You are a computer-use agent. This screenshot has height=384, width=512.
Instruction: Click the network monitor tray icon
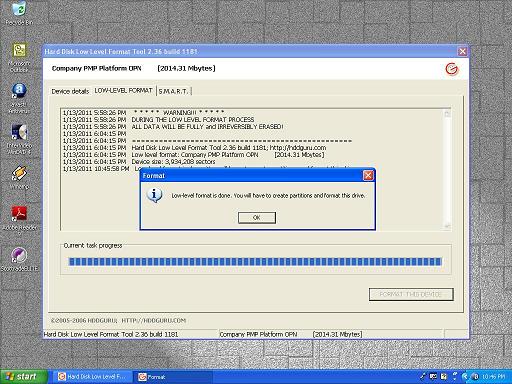[x=433, y=376]
